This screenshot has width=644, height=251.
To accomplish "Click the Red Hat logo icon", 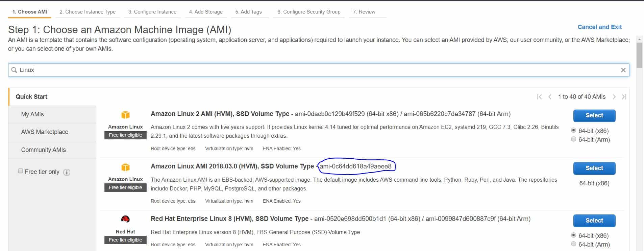I will point(125,219).
